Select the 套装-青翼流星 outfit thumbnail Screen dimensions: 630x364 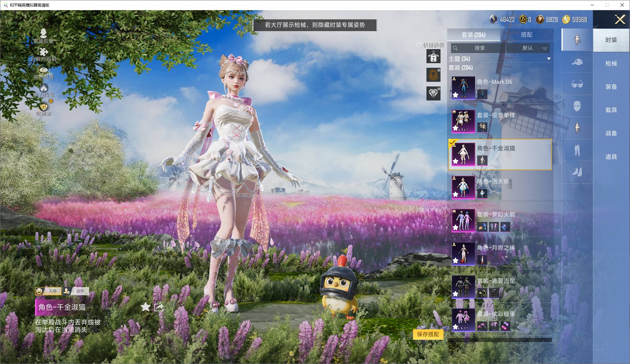(x=463, y=287)
